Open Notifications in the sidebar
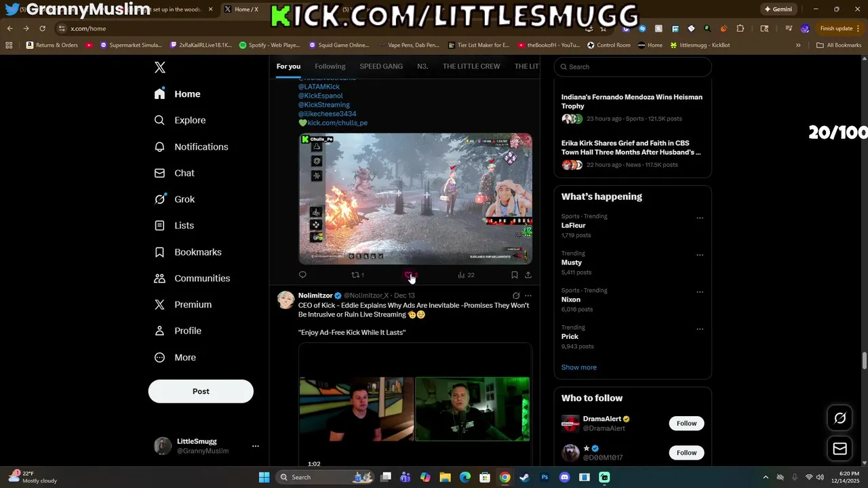The width and height of the screenshot is (868, 488). (191, 146)
